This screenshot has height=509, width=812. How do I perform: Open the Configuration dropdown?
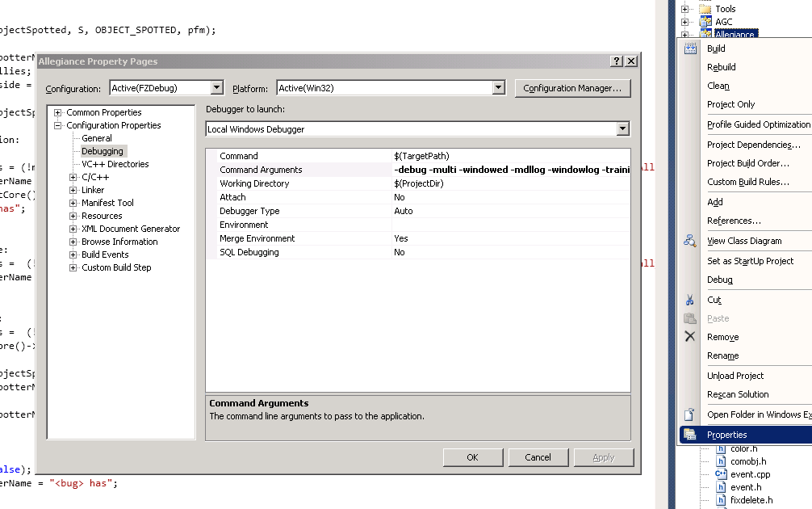click(x=216, y=88)
